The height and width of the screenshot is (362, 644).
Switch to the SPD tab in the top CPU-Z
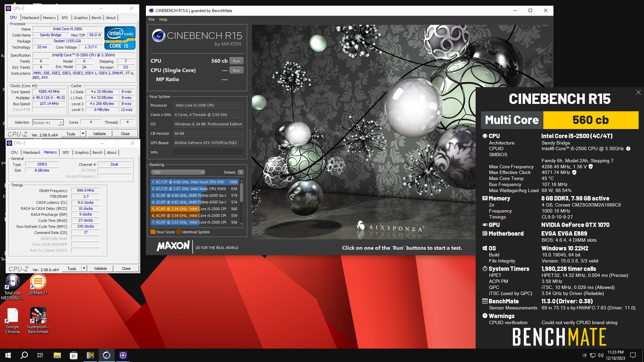click(x=65, y=18)
